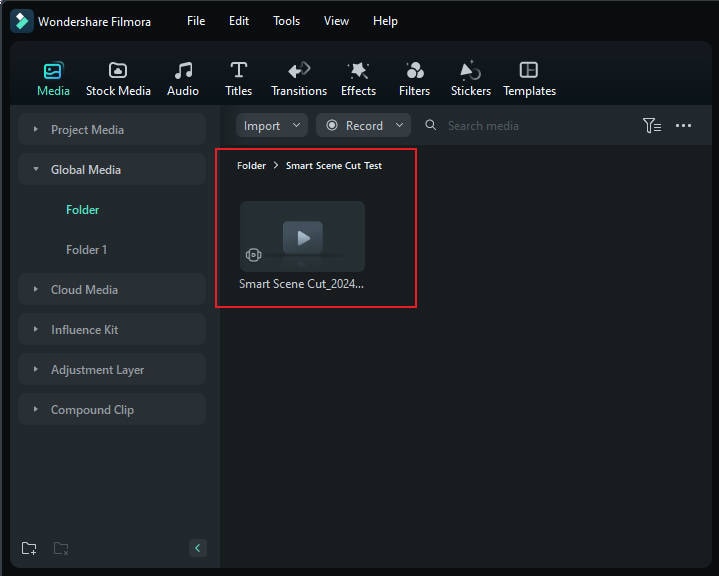Open the View menu
The image size is (719, 576).
pyautogui.click(x=336, y=21)
